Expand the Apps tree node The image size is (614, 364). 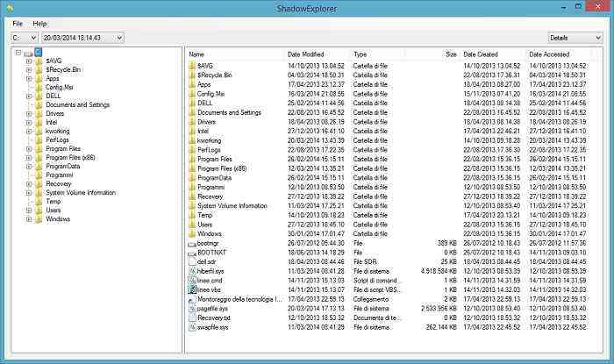click(29, 79)
